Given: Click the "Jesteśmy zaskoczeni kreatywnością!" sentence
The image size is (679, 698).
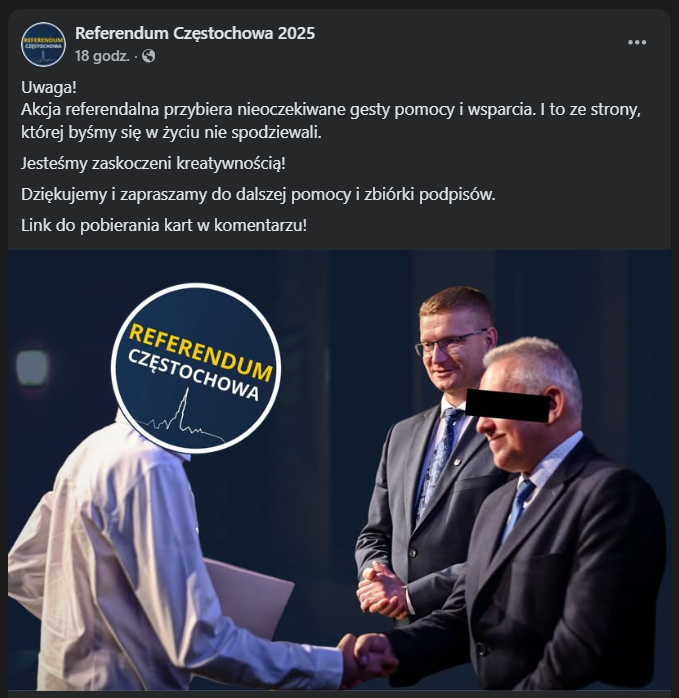Looking at the screenshot, I should pos(153,163).
